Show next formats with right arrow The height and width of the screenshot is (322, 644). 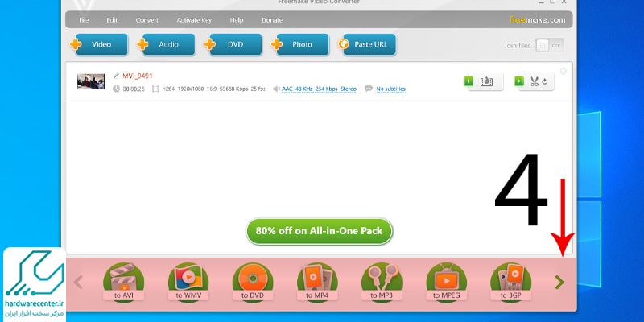point(559,283)
